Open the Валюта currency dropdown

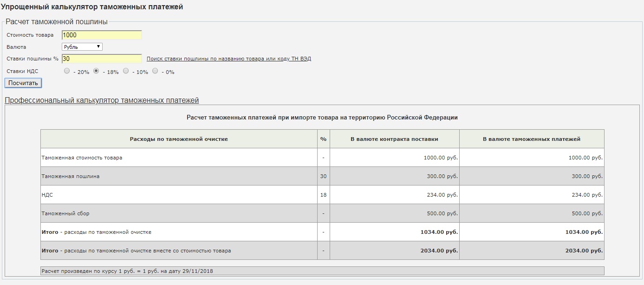[82, 47]
